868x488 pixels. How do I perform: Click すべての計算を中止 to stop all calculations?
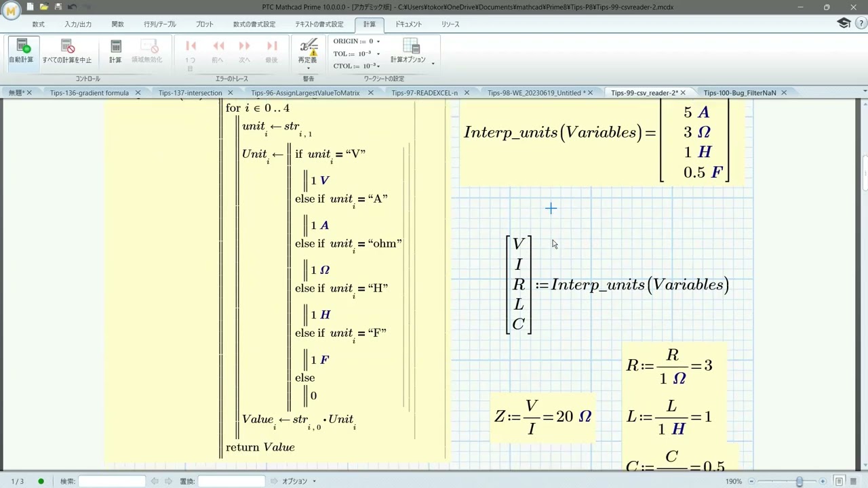[67, 52]
